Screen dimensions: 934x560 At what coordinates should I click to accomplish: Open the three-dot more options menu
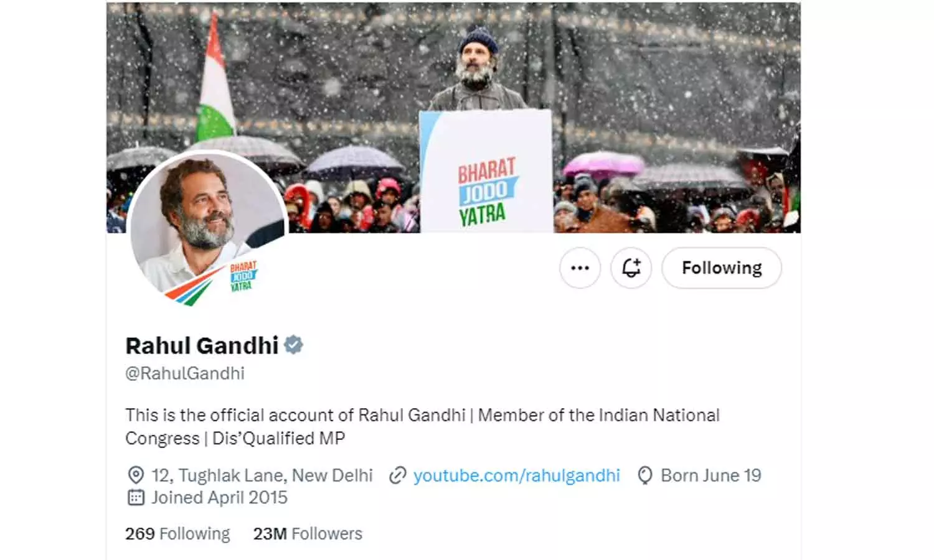coord(580,268)
